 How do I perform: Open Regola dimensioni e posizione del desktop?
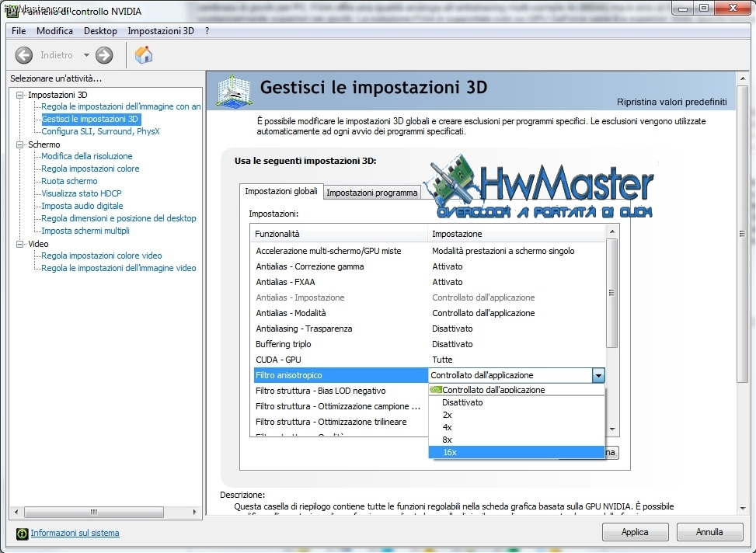pyautogui.click(x=119, y=218)
